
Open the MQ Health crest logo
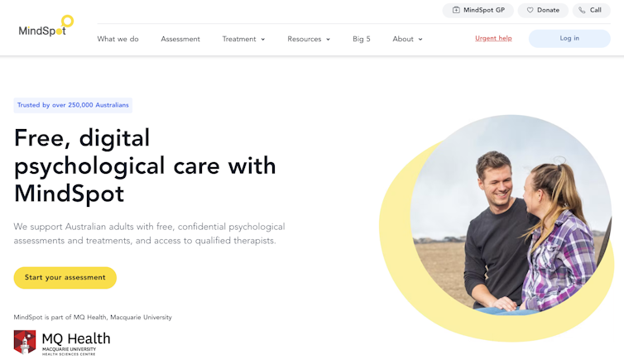pos(25,342)
